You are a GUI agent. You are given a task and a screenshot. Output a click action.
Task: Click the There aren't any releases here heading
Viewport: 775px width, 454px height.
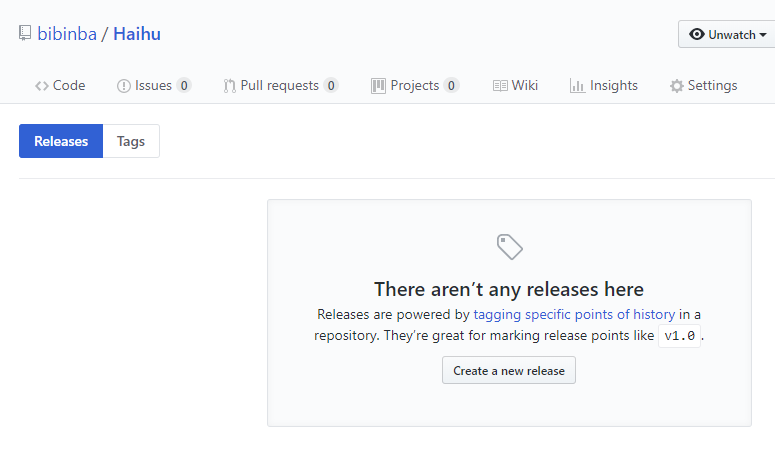coord(509,289)
